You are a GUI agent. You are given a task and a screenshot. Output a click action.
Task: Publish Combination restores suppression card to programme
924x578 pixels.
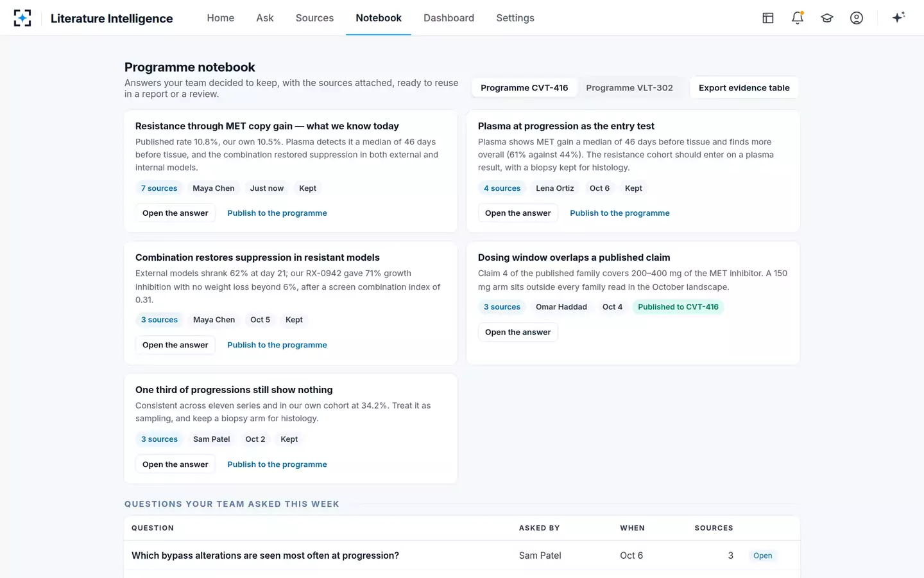(x=277, y=345)
